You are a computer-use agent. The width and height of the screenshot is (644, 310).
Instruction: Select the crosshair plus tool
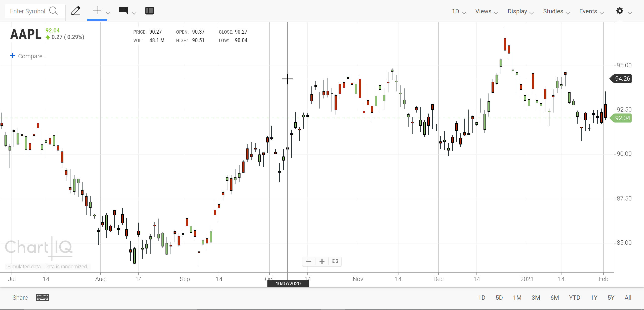click(97, 11)
